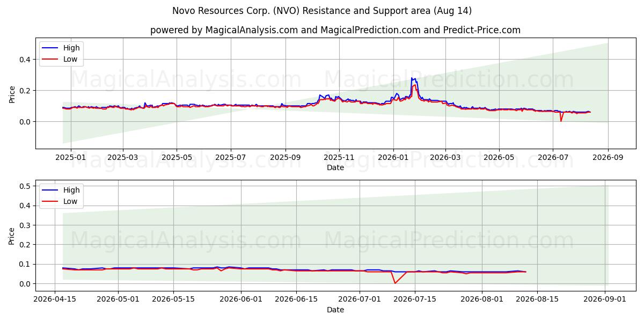This screenshot has height=322, width=644.
Task: Click the '2025-01' date label on the top chart axis
Action: click(x=71, y=157)
